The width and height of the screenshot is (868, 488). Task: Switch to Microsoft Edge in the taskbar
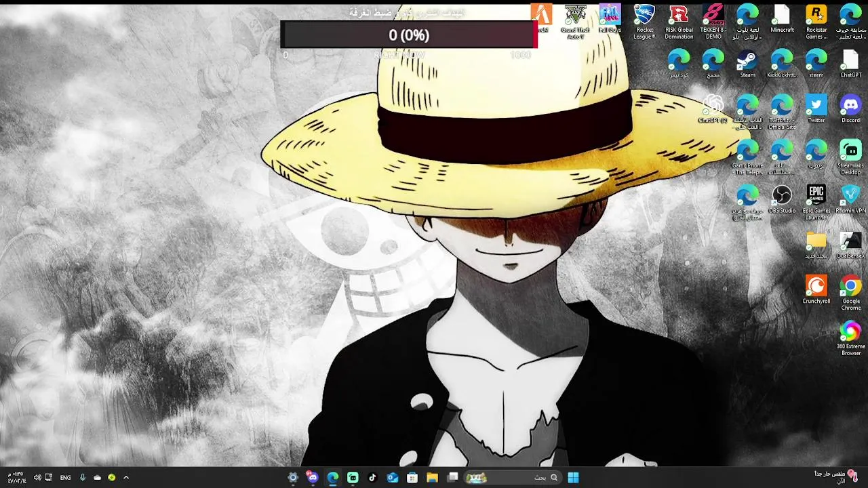(x=332, y=477)
